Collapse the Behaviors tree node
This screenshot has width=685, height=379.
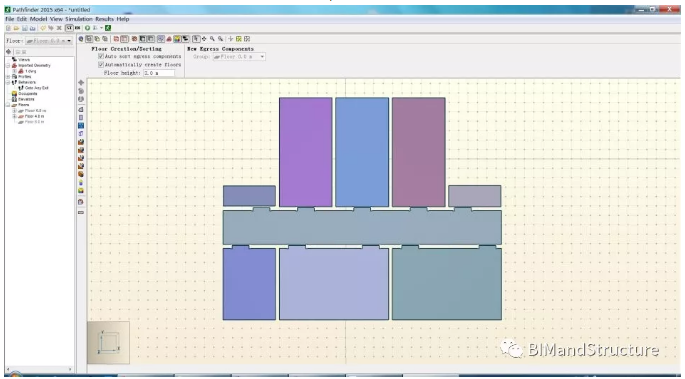click(x=8, y=83)
